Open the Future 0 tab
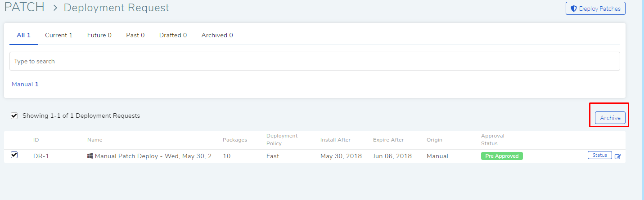 coord(99,35)
